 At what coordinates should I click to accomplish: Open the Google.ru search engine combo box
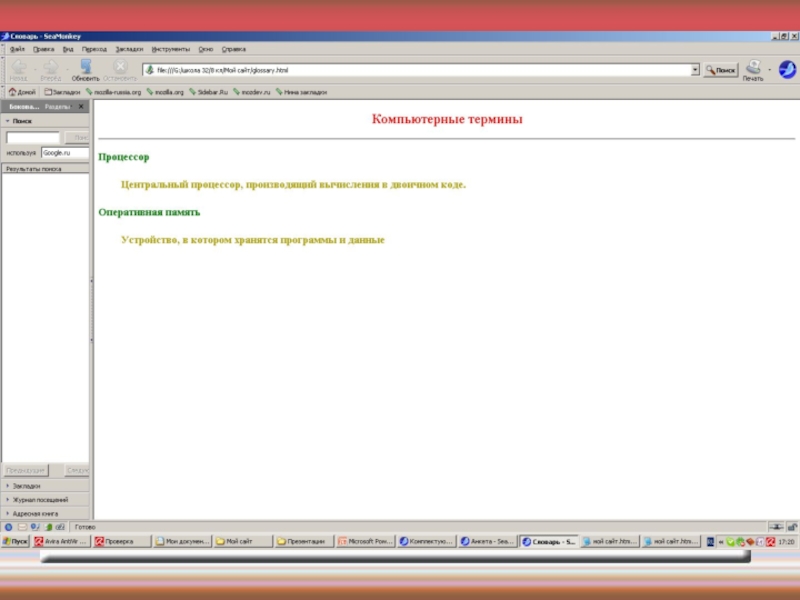[65, 153]
